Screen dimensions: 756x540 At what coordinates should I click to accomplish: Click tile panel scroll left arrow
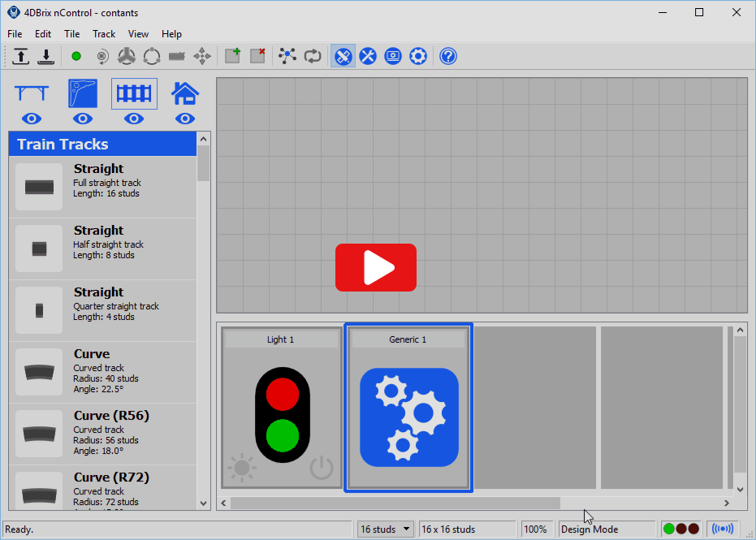[224, 503]
